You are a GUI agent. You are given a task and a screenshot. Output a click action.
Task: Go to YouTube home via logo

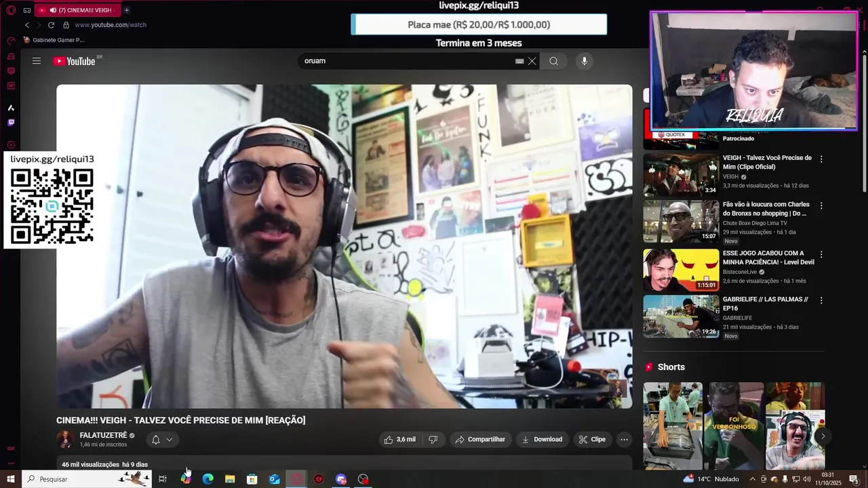pos(76,61)
